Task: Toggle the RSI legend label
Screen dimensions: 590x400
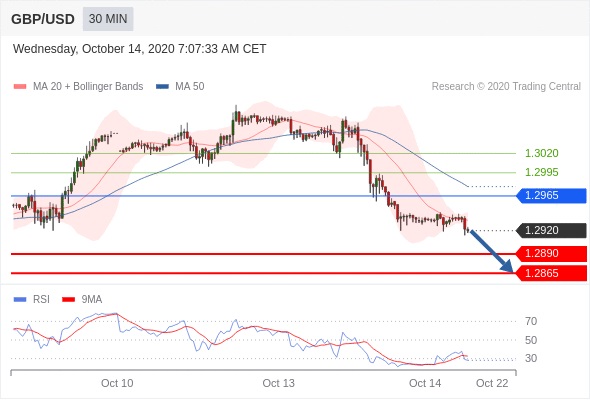Action: (x=41, y=299)
